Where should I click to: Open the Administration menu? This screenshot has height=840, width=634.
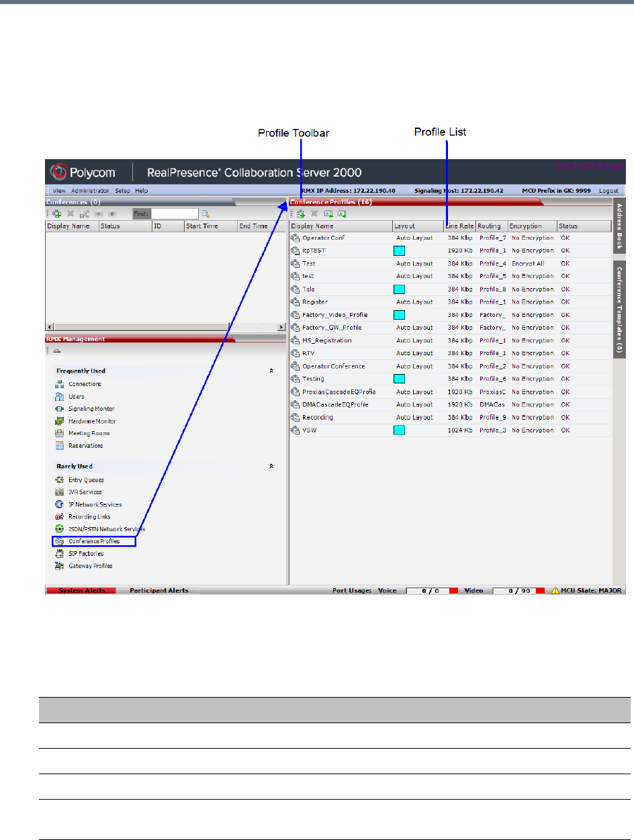(91, 191)
